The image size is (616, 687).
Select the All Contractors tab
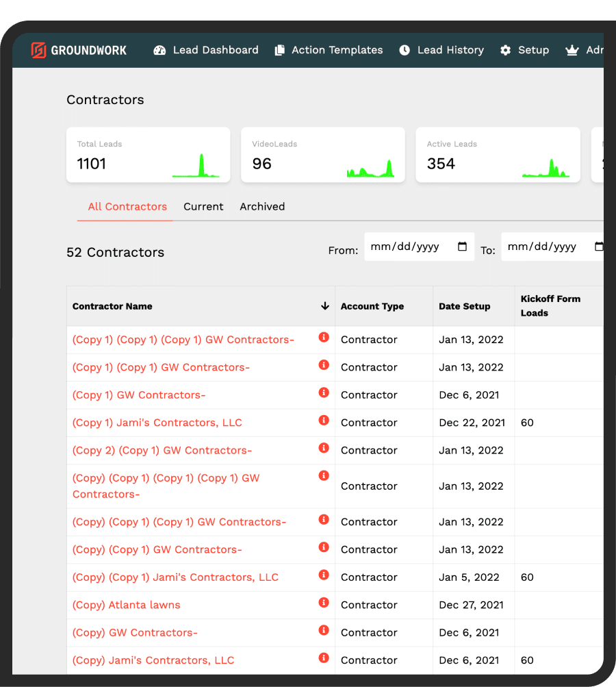[x=127, y=206]
